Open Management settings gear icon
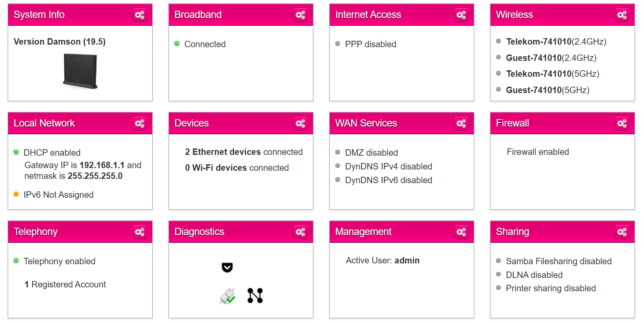 point(461,232)
